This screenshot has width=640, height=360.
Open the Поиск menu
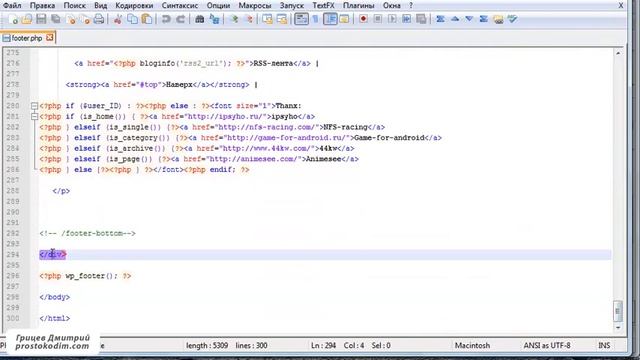pos(74,5)
